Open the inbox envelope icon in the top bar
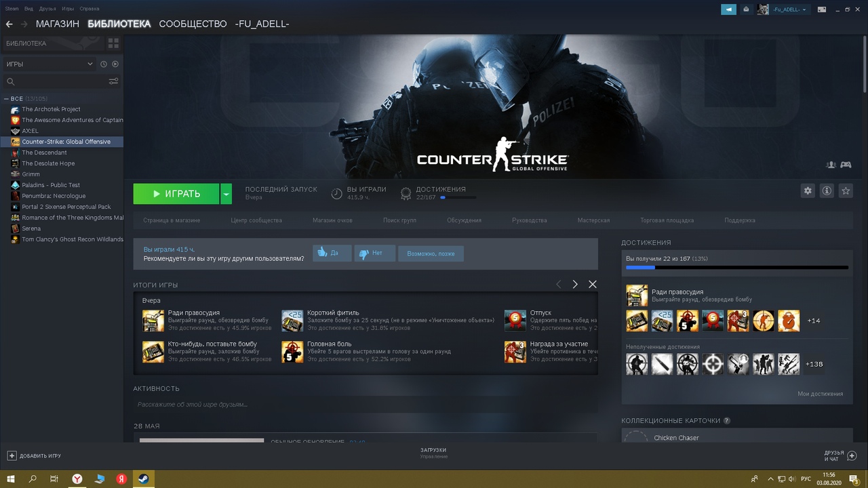 (x=746, y=9)
